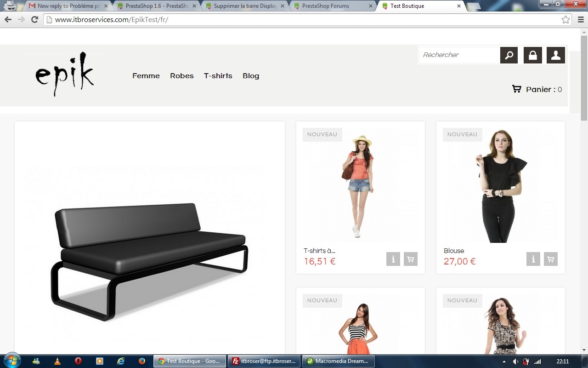This screenshot has width=588, height=368.
Task: Go forward in browser history
Action: pos(21,20)
